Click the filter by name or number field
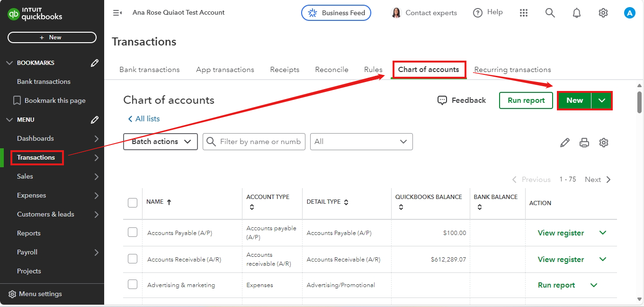644x307 pixels. pyautogui.click(x=254, y=141)
